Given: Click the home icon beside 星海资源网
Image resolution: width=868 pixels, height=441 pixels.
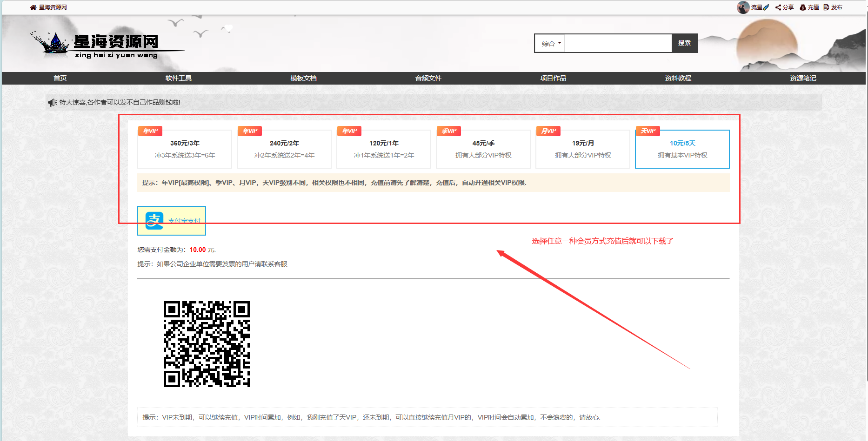Looking at the screenshot, I should [x=33, y=7].
